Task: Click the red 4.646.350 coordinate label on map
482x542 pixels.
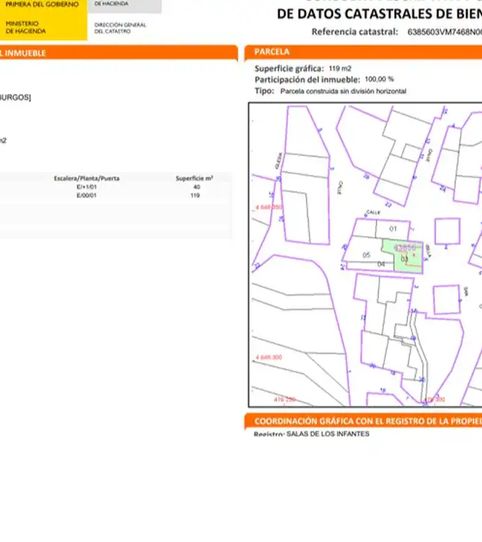Action: pos(269,207)
